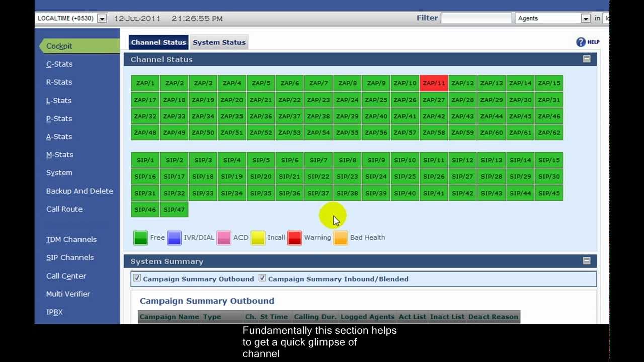Open IPBX in sidebar

[x=54, y=312]
